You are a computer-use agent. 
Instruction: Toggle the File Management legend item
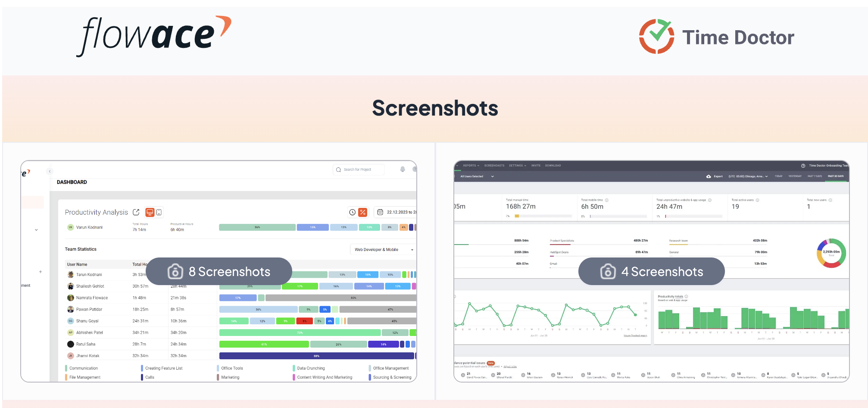[x=83, y=377]
